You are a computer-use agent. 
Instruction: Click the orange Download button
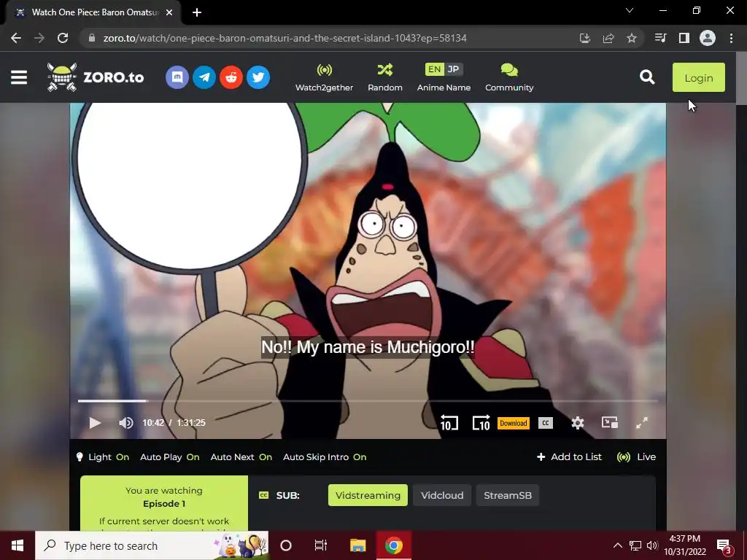coord(514,423)
